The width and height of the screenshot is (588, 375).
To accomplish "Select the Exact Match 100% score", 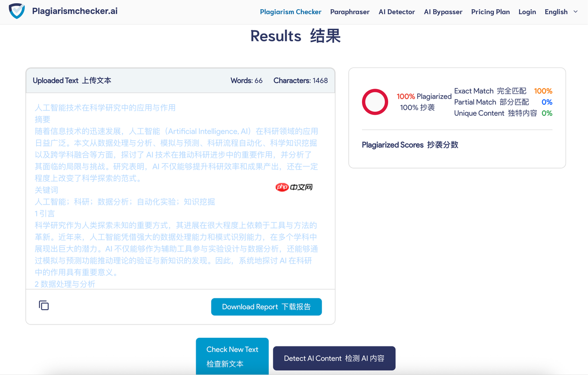I will click(x=543, y=91).
